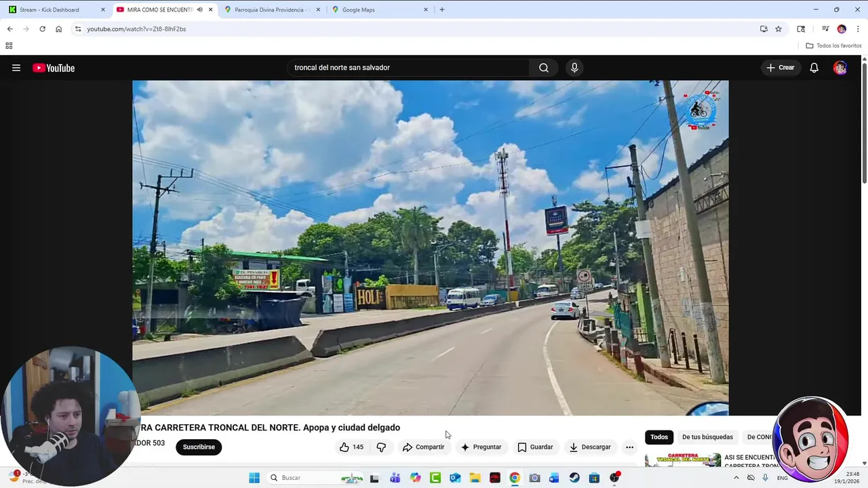This screenshot has width=868, height=488.
Task: Open OBS Studio from the taskbar
Action: click(614, 478)
